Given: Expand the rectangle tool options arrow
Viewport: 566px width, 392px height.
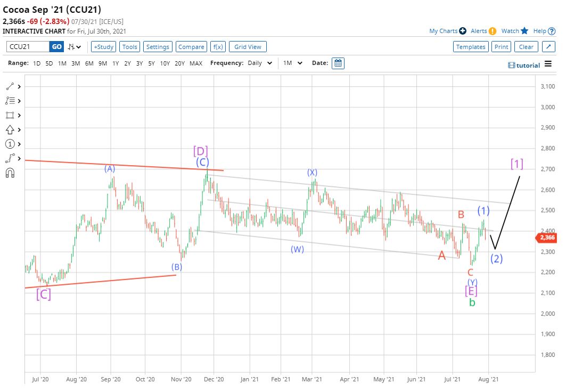Looking at the screenshot, I should coord(19,116).
